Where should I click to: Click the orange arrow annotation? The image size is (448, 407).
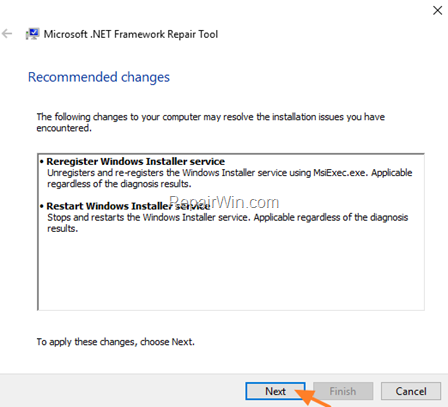(x=313, y=397)
